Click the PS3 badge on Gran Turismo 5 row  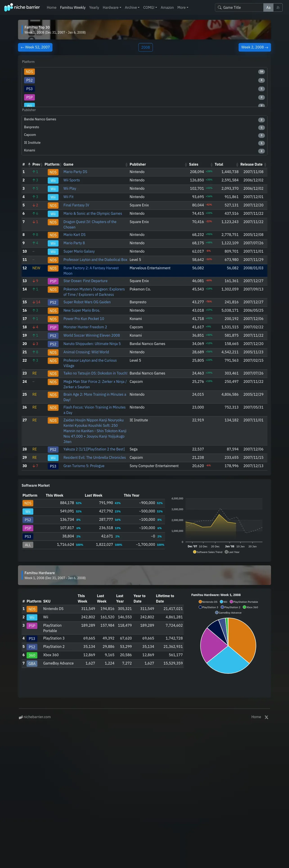[53, 466]
